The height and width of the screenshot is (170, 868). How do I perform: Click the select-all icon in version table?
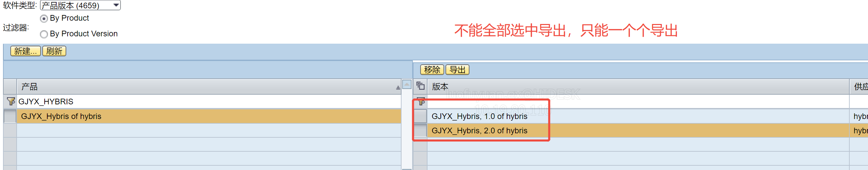(x=420, y=86)
